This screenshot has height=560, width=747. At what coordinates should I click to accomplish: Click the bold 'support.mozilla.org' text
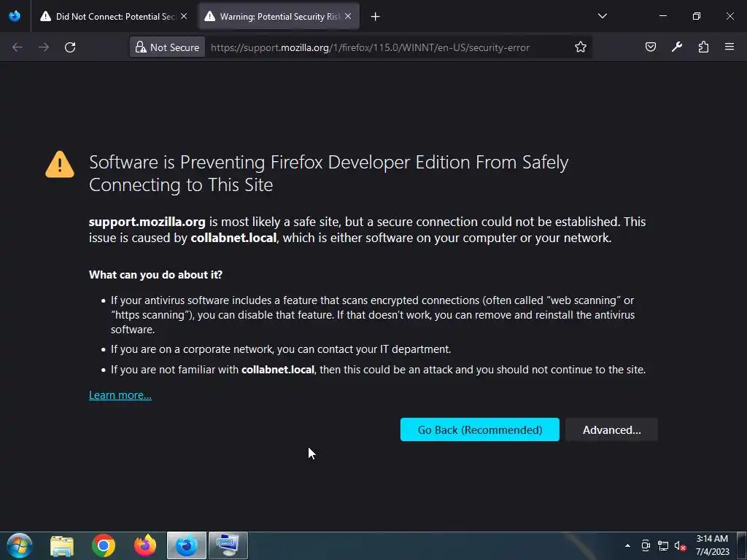[x=147, y=222]
